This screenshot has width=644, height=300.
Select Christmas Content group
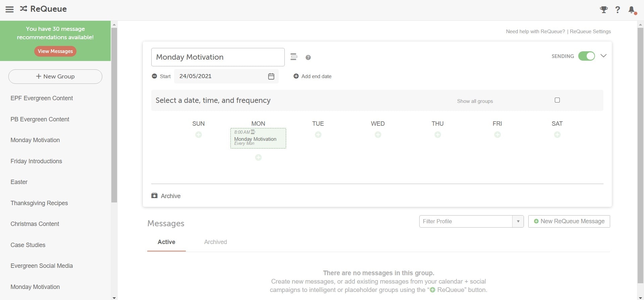[35, 224]
